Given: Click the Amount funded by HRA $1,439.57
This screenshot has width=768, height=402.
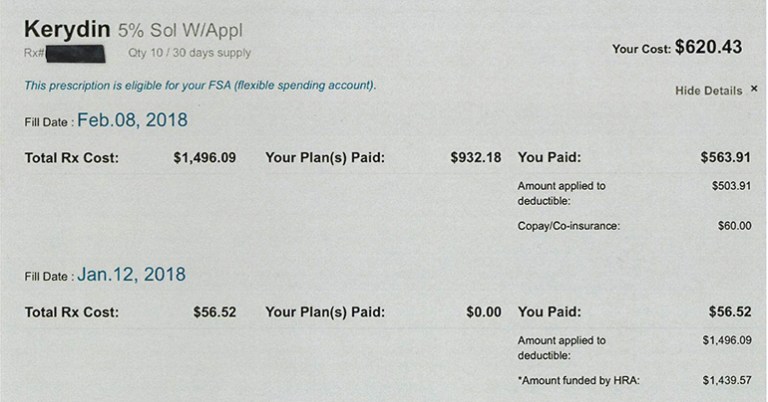Looking at the screenshot, I should tap(726, 380).
